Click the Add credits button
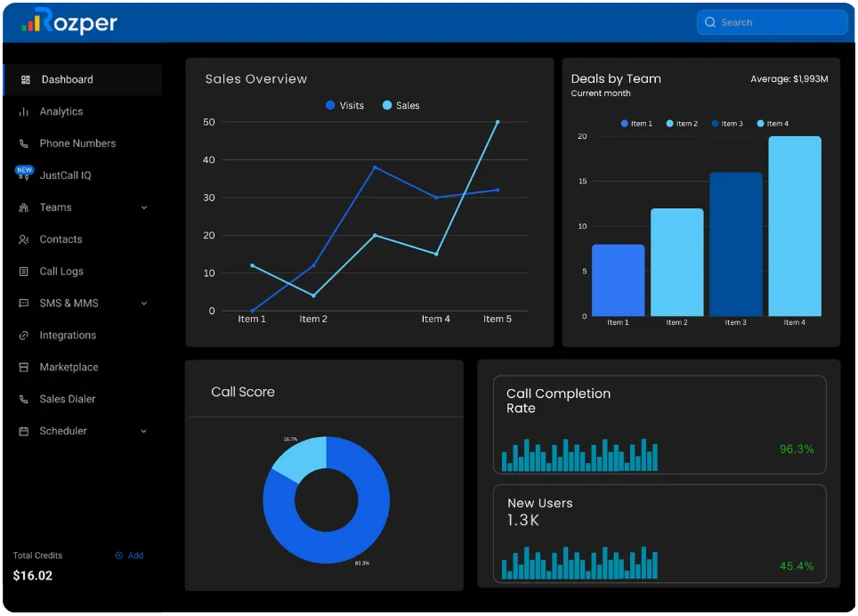Image resolution: width=858 pixels, height=616 pixels. click(129, 555)
